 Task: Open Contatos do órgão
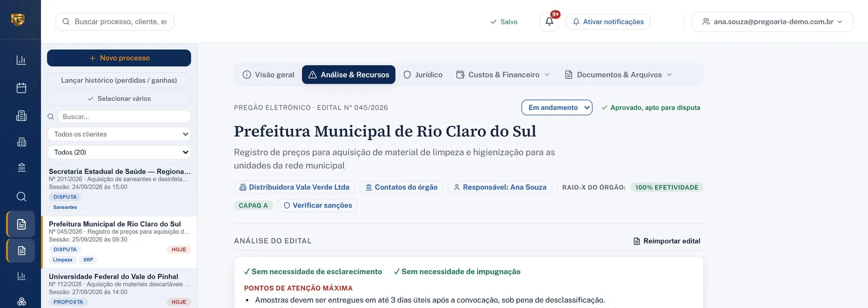pyautogui.click(x=401, y=187)
